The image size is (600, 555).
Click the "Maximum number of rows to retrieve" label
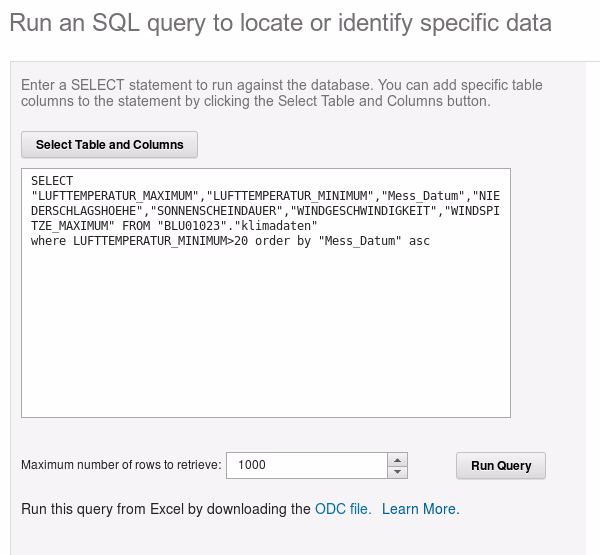120,465
